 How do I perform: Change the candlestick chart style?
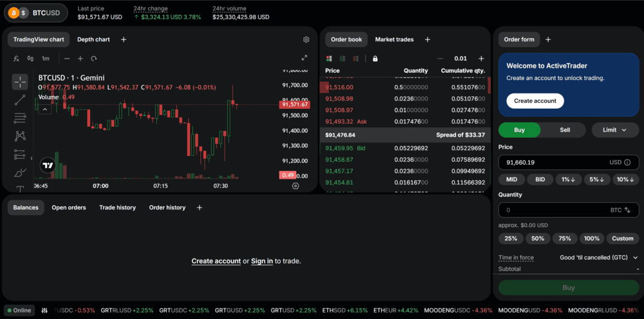click(x=30, y=59)
